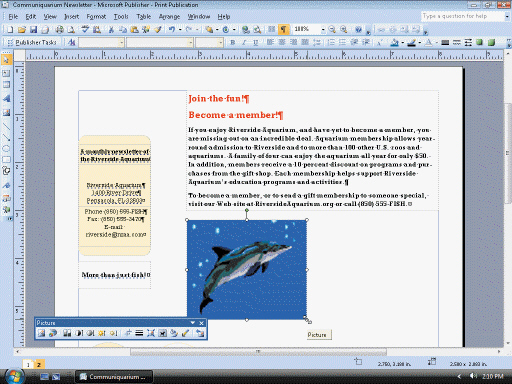512x384 pixels.
Task: Click the Communiquarium taskbar button
Action: coord(114,377)
